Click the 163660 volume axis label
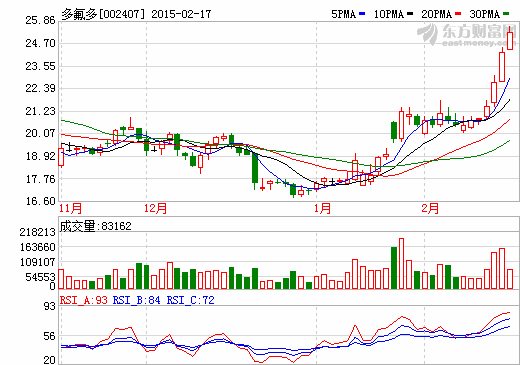This screenshot has width=520, height=365. (x=37, y=247)
